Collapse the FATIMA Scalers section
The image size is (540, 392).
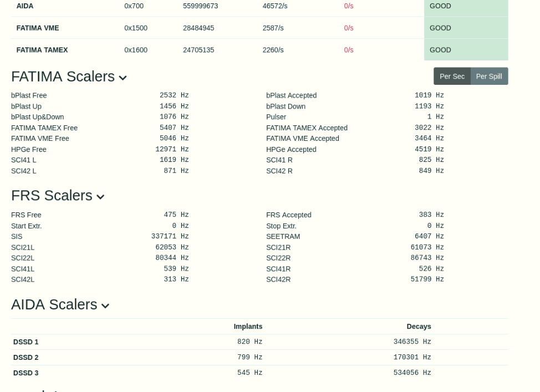click(123, 78)
